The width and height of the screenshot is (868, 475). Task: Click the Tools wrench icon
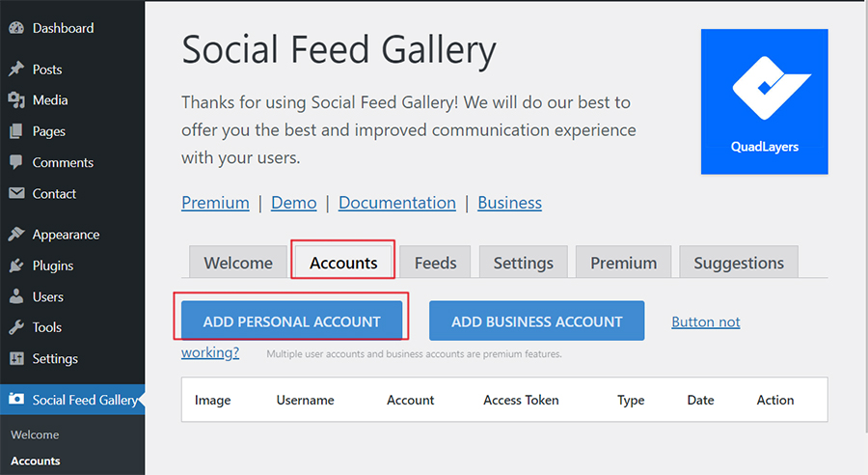click(16, 327)
